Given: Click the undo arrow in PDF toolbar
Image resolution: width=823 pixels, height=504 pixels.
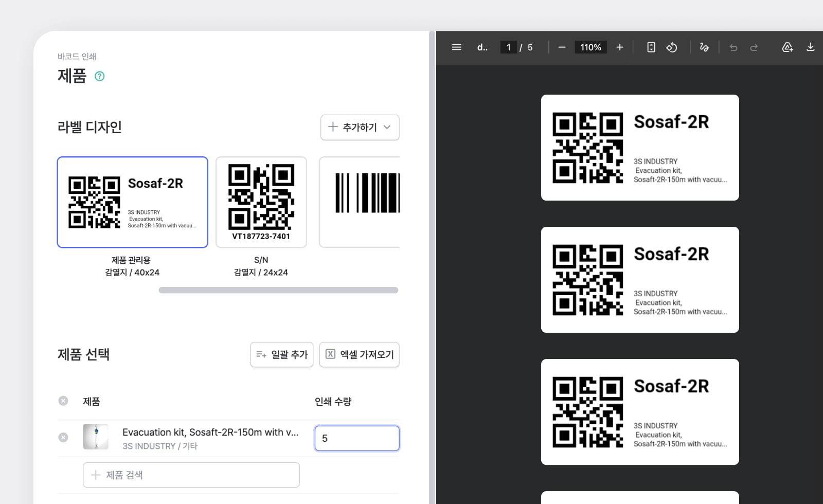Looking at the screenshot, I should pos(733,47).
